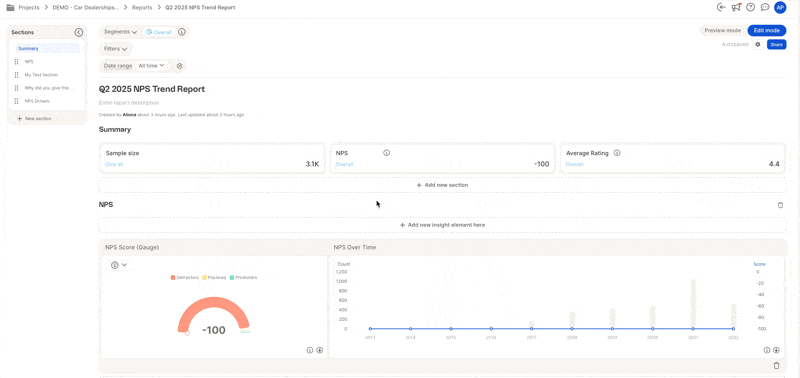800x378 pixels.
Task: Go to NPS section in sidebar
Action: pyautogui.click(x=29, y=61)
